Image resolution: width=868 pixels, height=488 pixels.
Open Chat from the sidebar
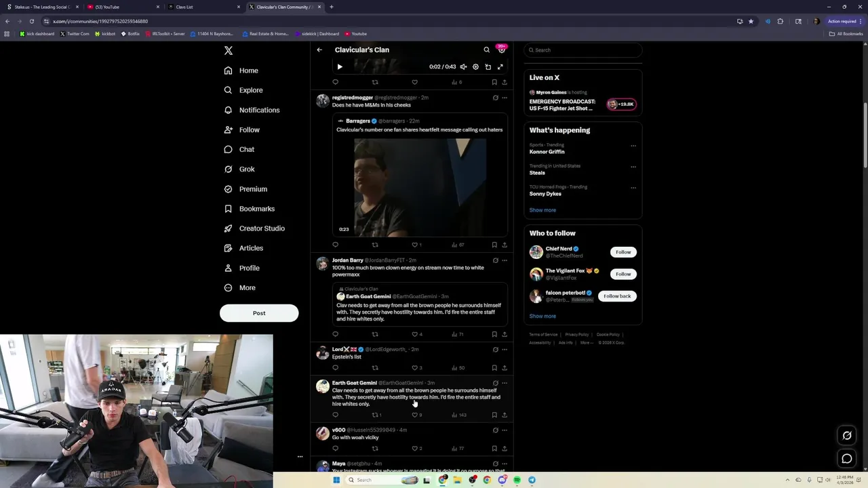[239, 149]
